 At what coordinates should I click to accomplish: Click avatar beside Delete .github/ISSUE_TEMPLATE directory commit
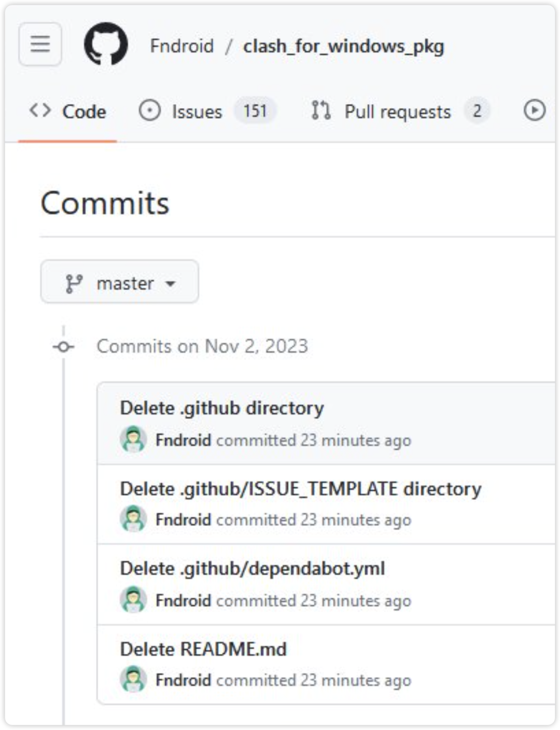tap(133, 519)
